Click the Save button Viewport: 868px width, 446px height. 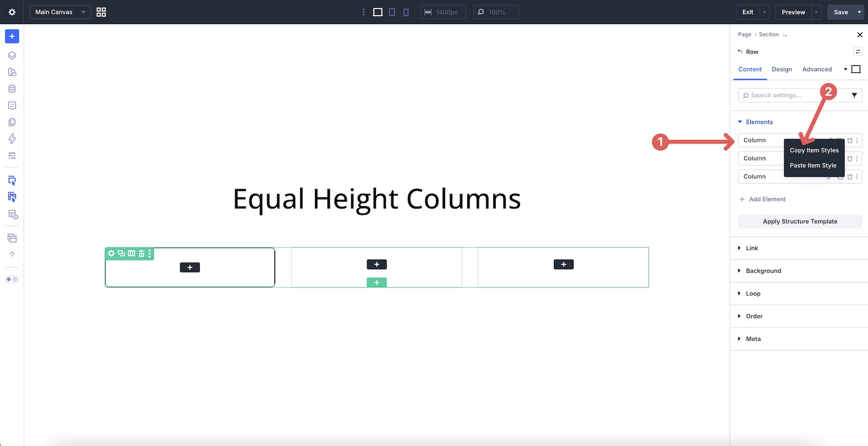pyautogui.click(x=841, y=12)
